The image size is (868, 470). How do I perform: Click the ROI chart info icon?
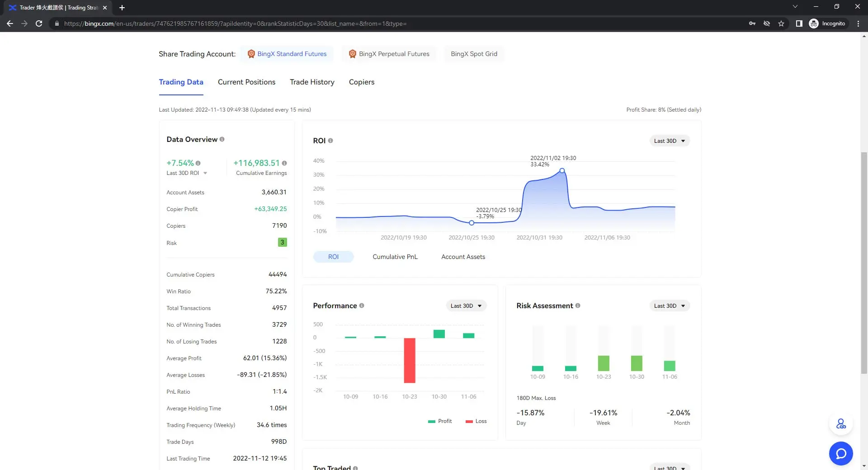330,141
